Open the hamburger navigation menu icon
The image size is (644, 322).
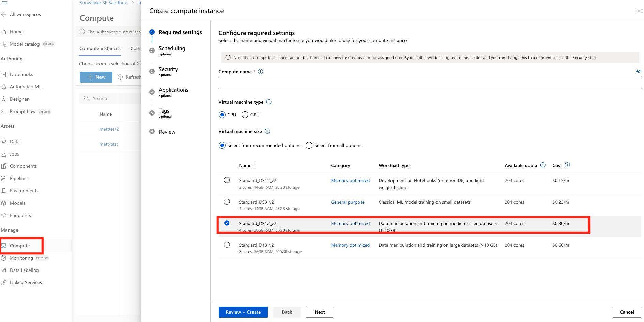tap(5, 3)
